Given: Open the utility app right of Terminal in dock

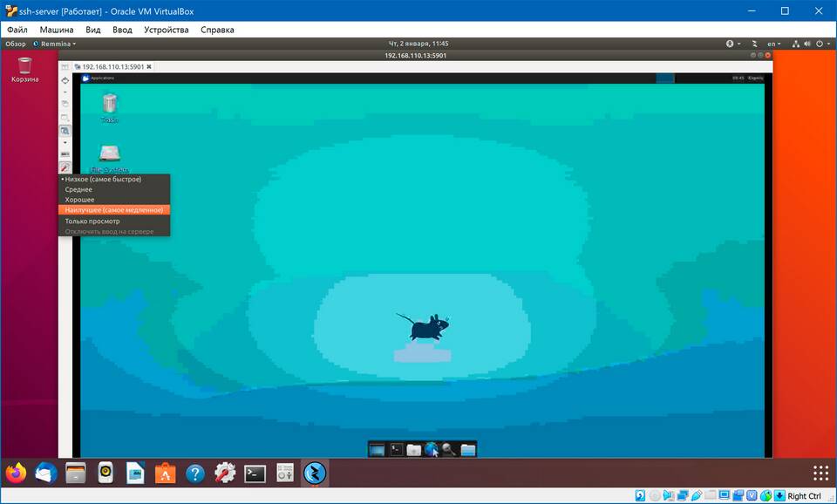Looking at the screenshot, I should [x=285, y=473].
